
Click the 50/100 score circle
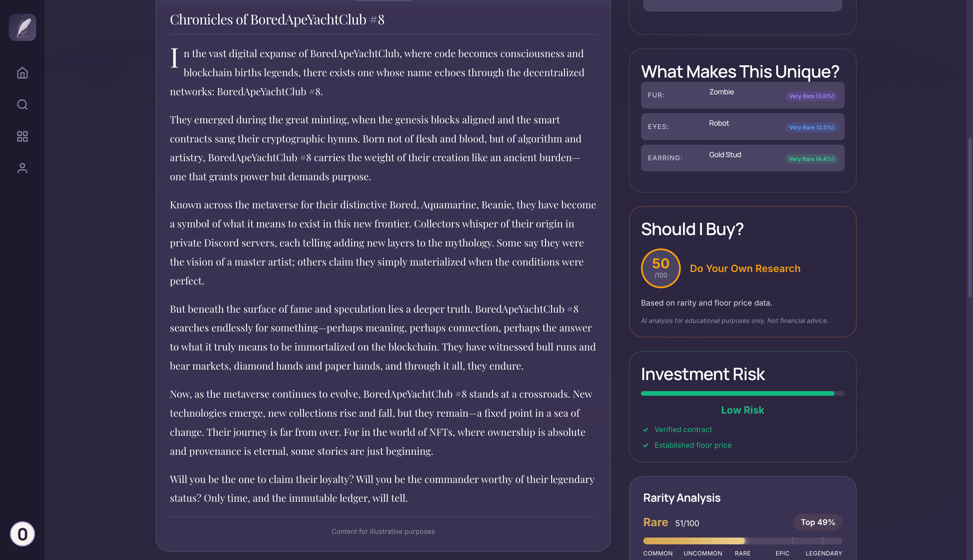(660, 268)
